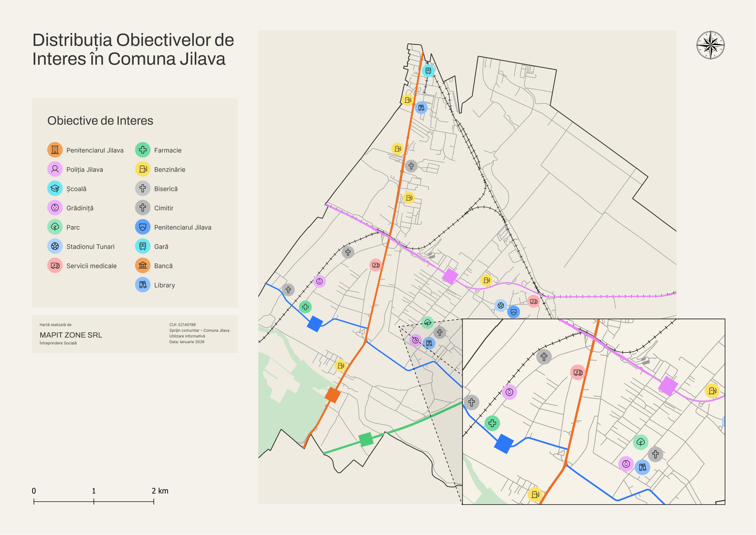Click the Gară legend icon
This screenshot has height=535, width=756.
[x=143, y=246]
